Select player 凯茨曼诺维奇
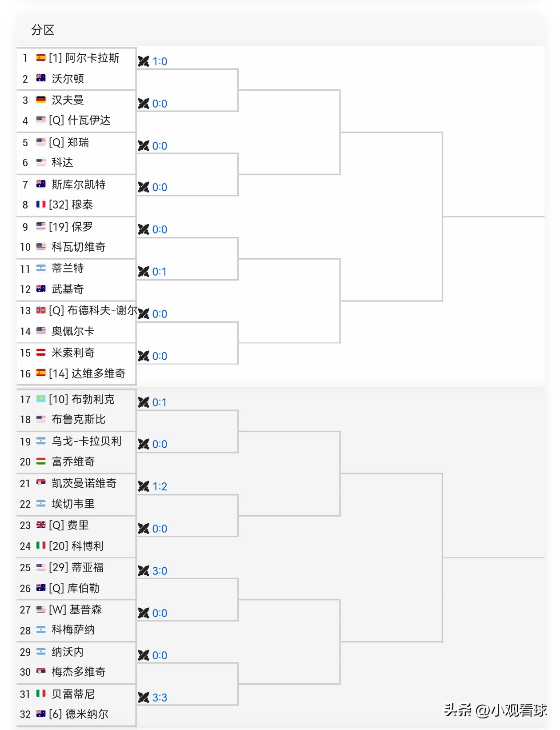Screen dimensions: 560x730 point(84,483)
